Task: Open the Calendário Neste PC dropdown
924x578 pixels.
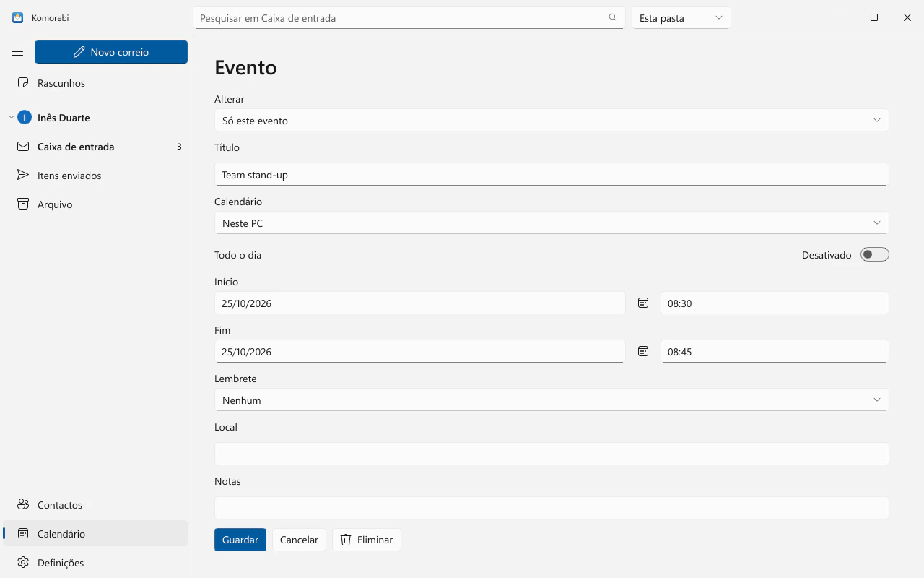Action: [x=552, y=223]
